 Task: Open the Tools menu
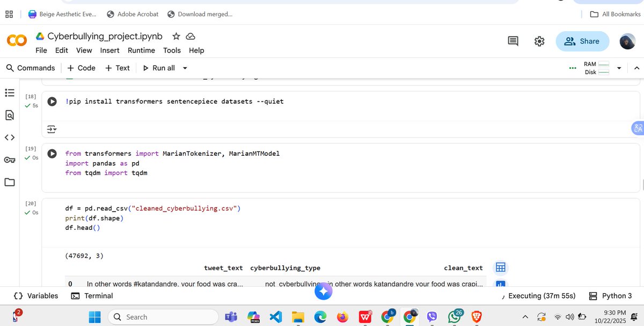[172, 50]
